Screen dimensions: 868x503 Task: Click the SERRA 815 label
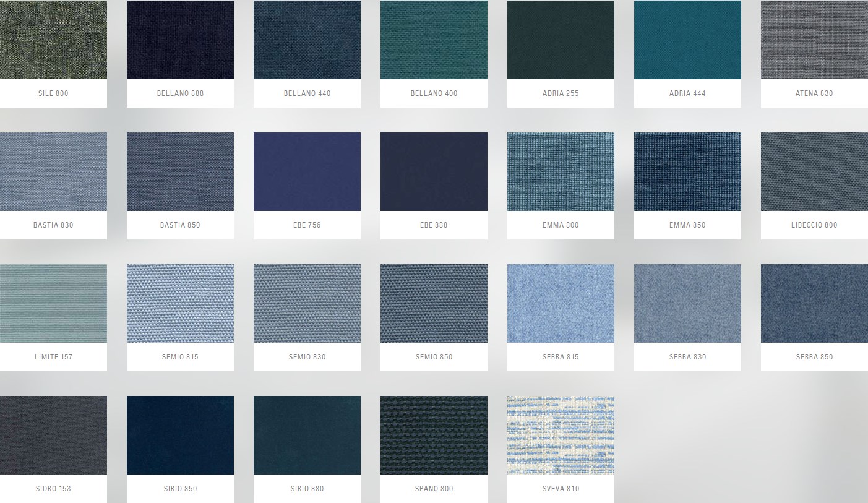tap(561, 357)
